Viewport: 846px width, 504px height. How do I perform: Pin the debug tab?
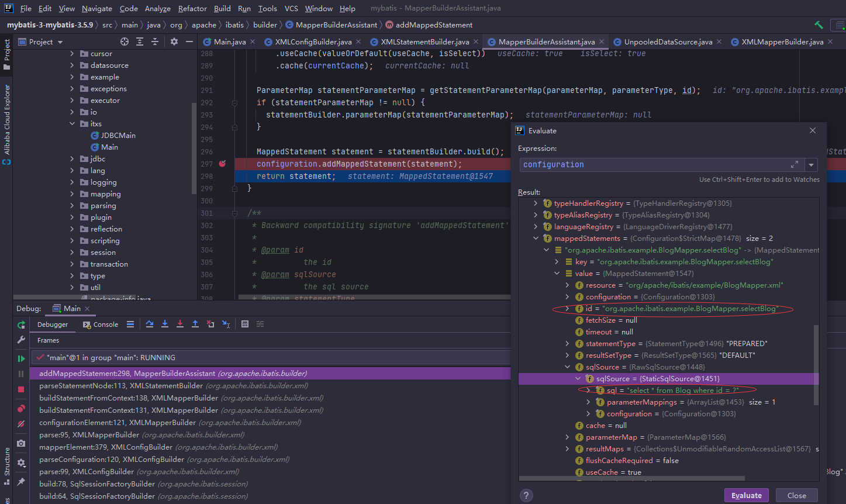click(x=21, y=482)
